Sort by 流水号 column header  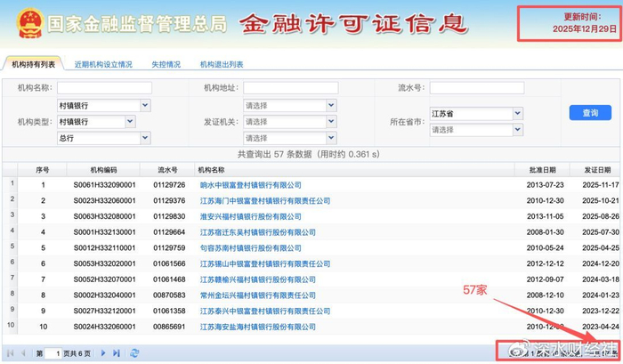167,170
